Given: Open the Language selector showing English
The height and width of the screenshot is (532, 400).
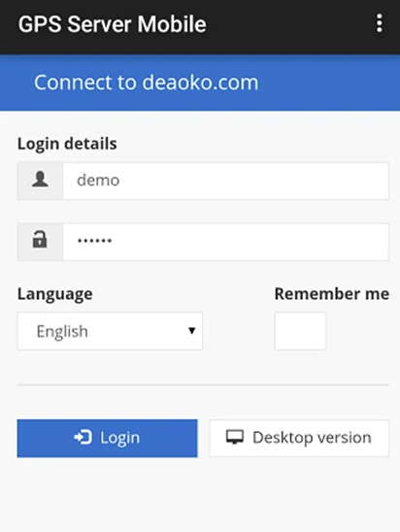Looking at the screenshot, I should click(110, 331).
